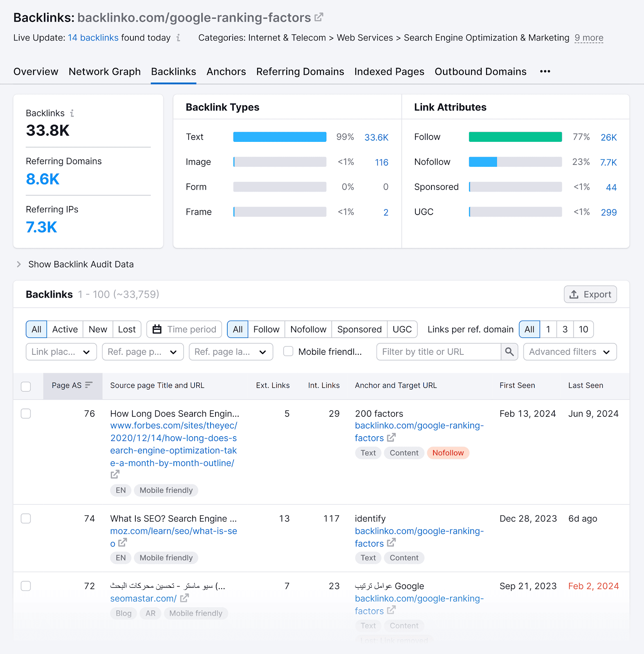The height and width of the screenshot is (654, 644).
Task: Expand the 9 more categories link
Action: point(589,38)
